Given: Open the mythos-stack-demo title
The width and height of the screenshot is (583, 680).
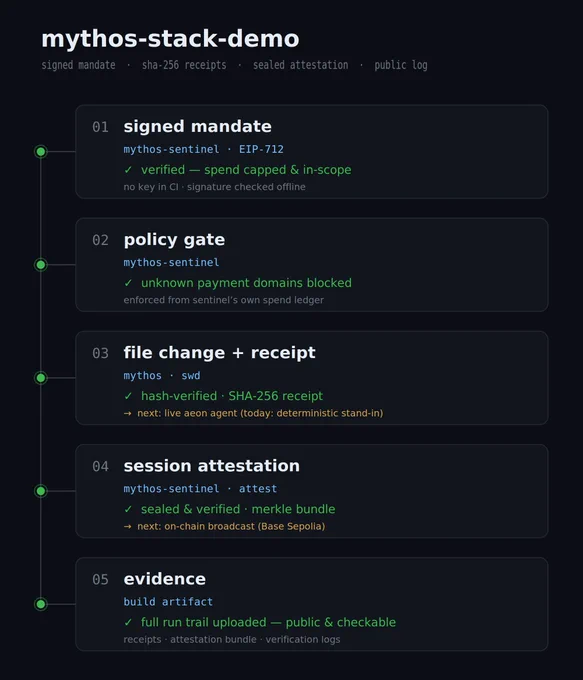Looking at the screenshot, I should [170, 39].
